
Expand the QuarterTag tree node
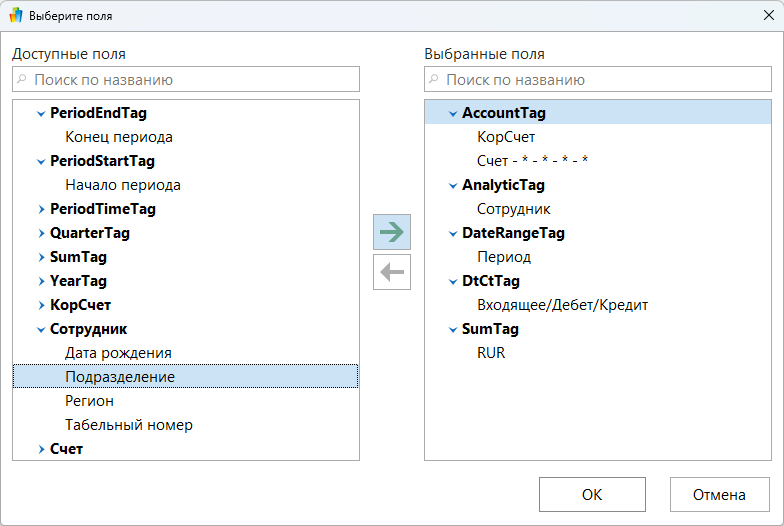pos(41,233)
